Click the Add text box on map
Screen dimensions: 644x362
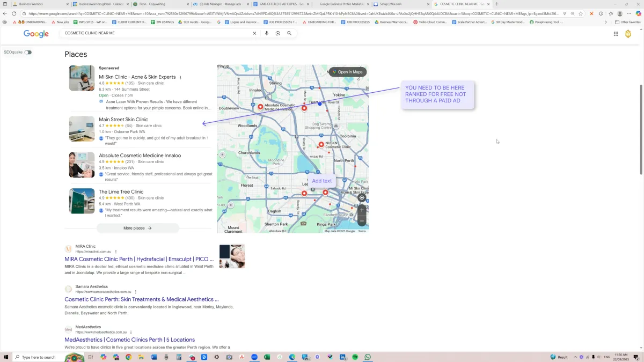[x=322, y=181]
